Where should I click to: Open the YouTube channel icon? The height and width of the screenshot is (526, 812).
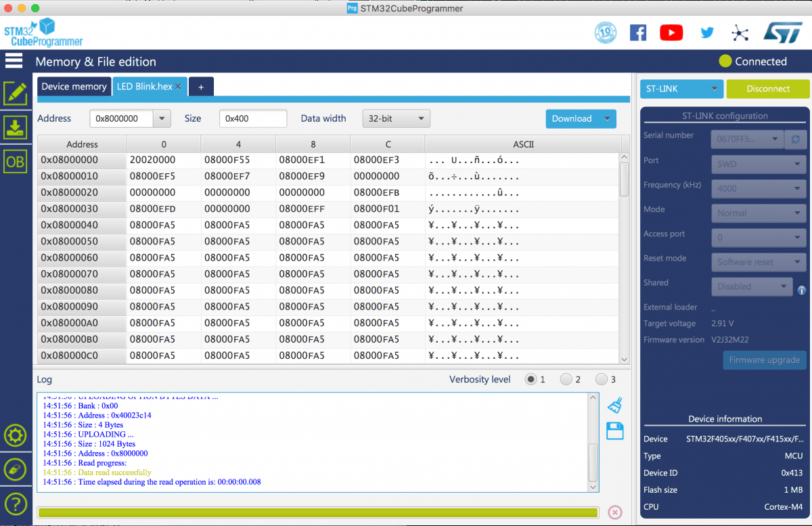(x=671, y=32)
